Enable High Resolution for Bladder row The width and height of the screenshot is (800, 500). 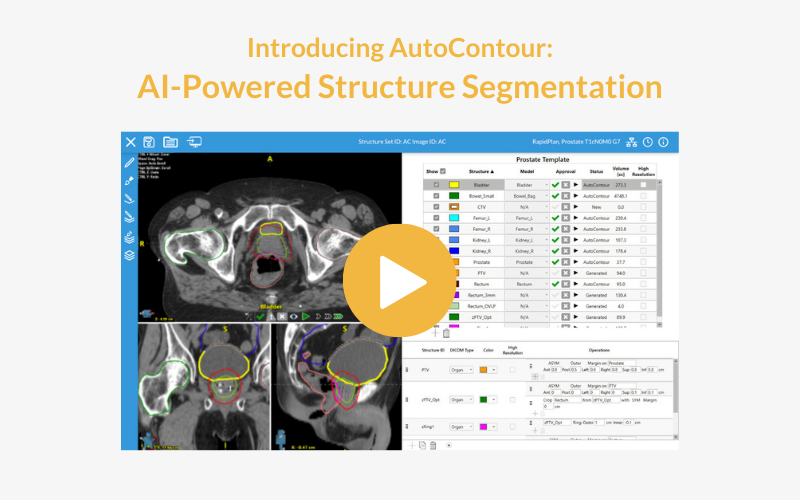[x=643, y=185]
